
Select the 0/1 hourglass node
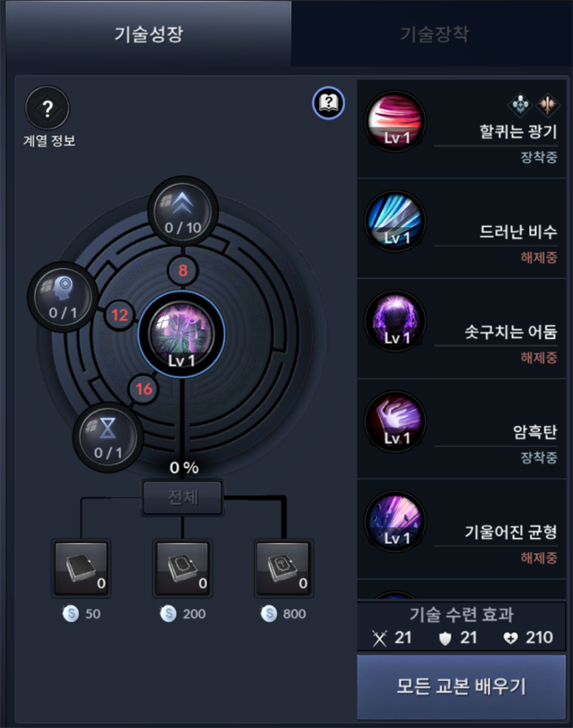[108, 437]
